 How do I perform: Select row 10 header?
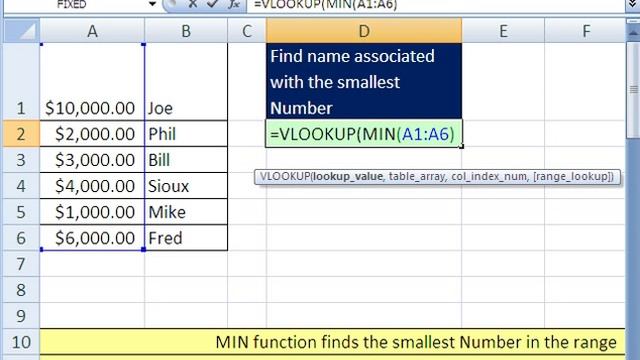pyautogui.click(x=21, y=342)
